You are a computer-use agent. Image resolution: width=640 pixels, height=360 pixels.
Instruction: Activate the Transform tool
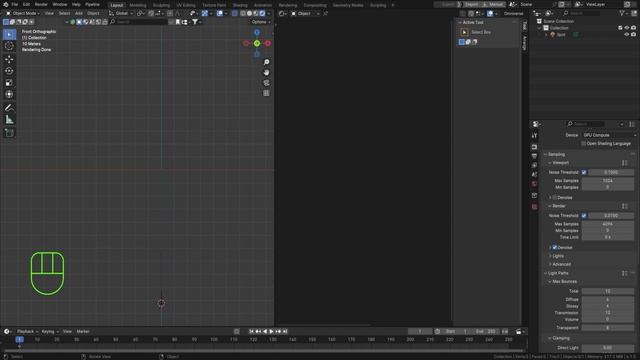(x=9, y=94)
